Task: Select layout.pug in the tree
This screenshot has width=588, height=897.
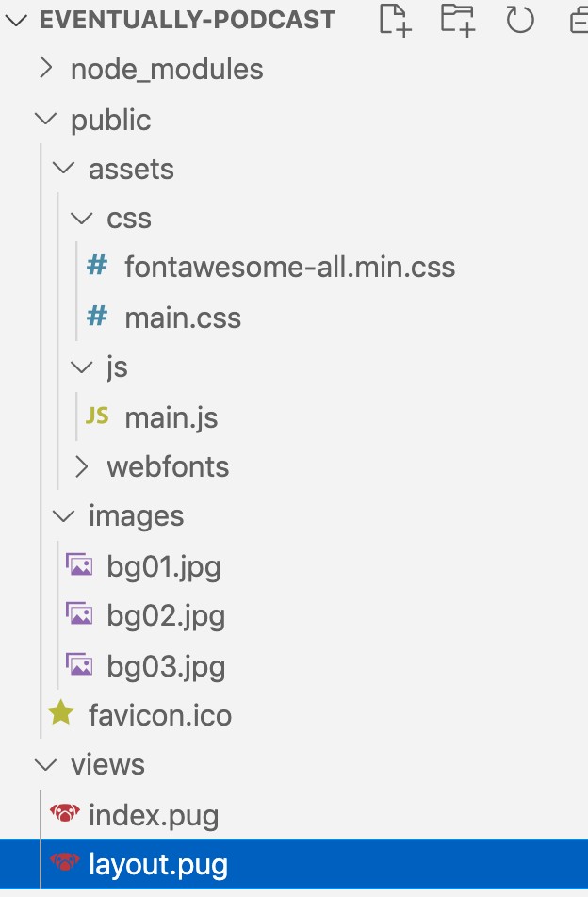Action: [157, 864]
